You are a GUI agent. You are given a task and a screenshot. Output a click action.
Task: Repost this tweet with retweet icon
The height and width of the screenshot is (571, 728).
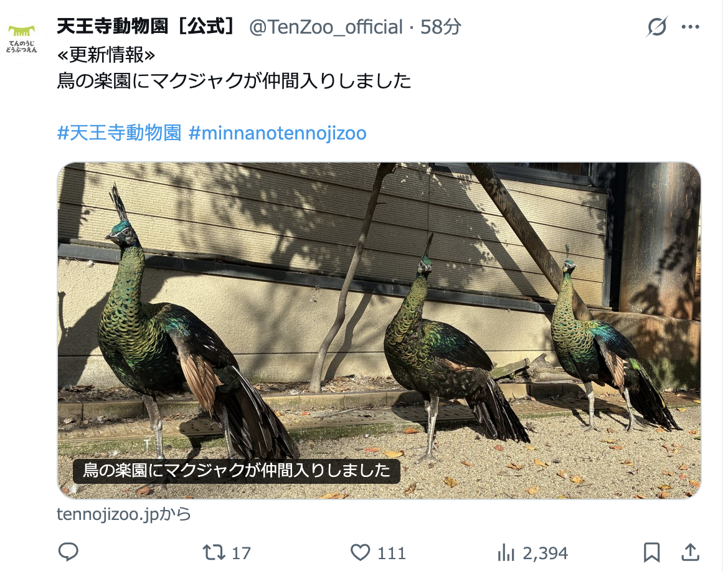(x=214, y=552)
